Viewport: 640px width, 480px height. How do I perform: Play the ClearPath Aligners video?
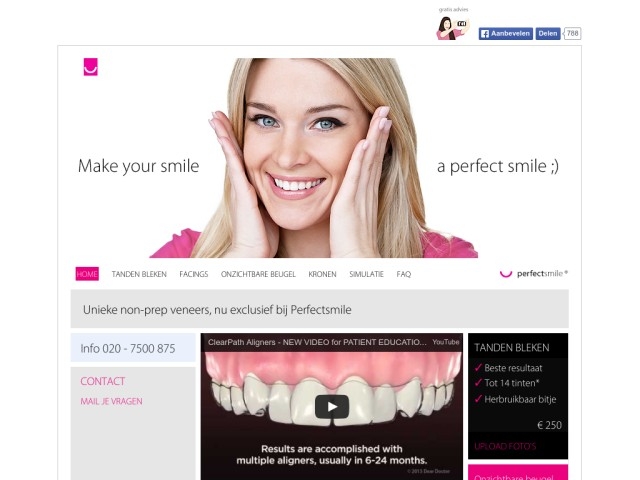point(331,406)
